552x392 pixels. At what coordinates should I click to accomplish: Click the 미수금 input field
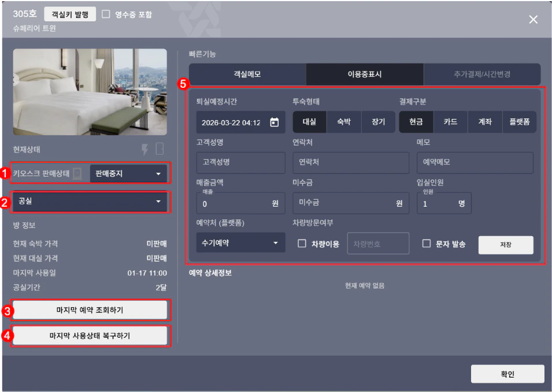point(351,203)
